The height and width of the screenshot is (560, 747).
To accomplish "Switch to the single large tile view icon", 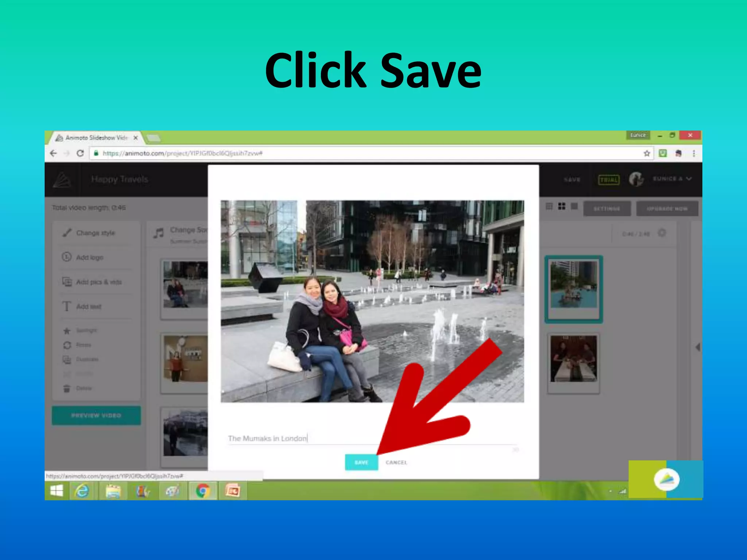I will [x=574, y=206].
